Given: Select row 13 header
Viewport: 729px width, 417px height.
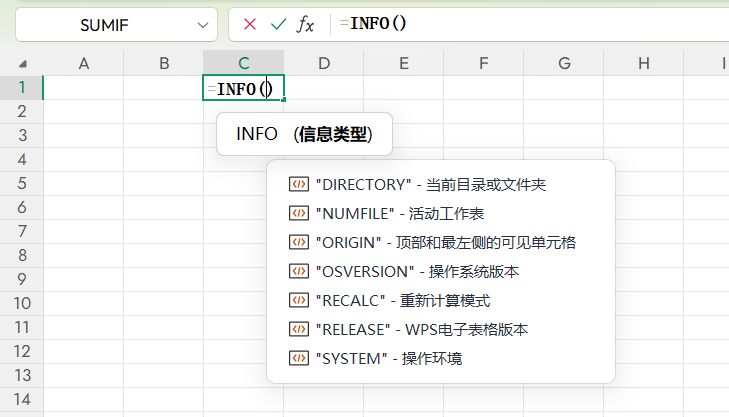Looking at the screenshot, I should [21, 375].
